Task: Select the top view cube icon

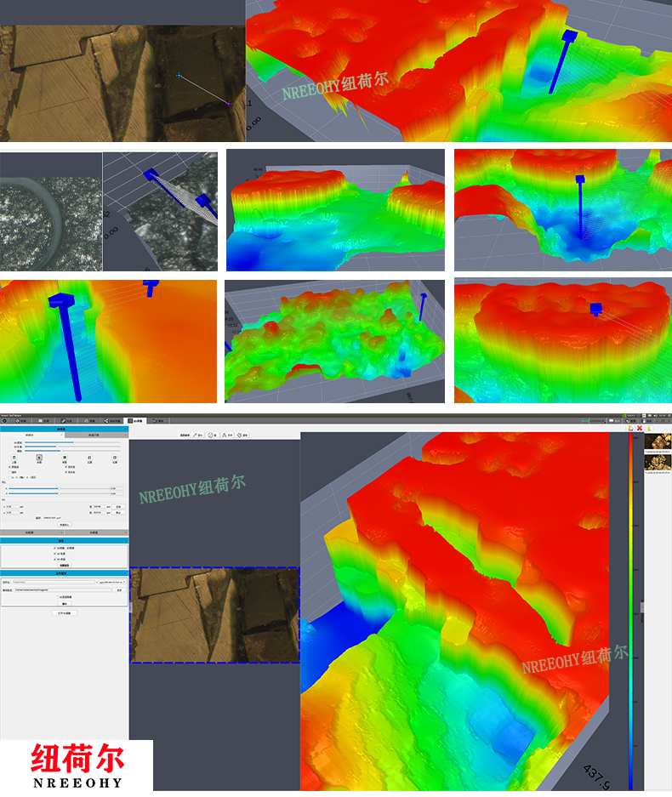Action: pyautogui.click(x=14, y=458)
